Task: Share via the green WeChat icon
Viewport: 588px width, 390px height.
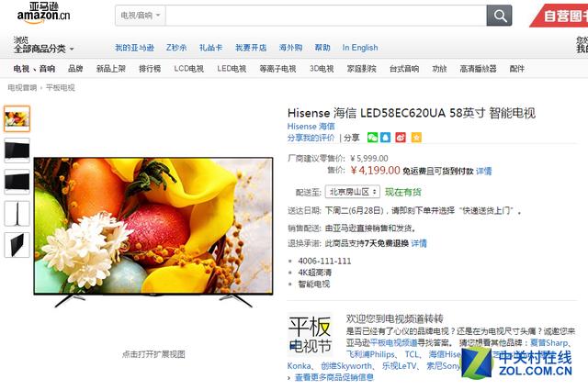Action: tap(372, 138)
